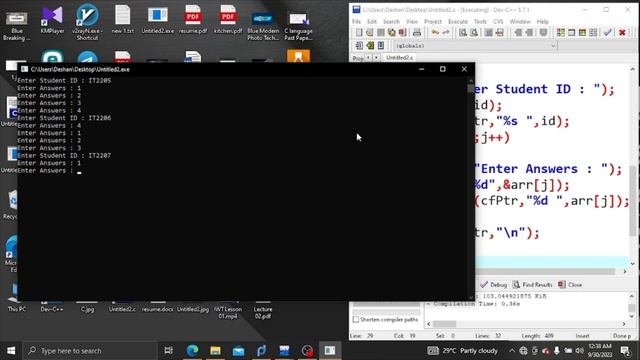Create a new file in Dev-C++ toolbar
Viewport: 640px width, 360px height.
pos(359,33)
